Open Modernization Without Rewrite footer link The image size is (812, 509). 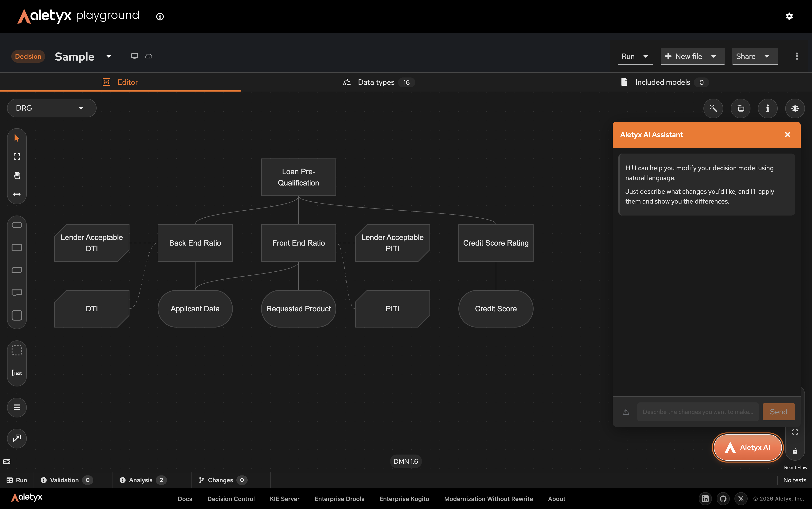[488, 499]
